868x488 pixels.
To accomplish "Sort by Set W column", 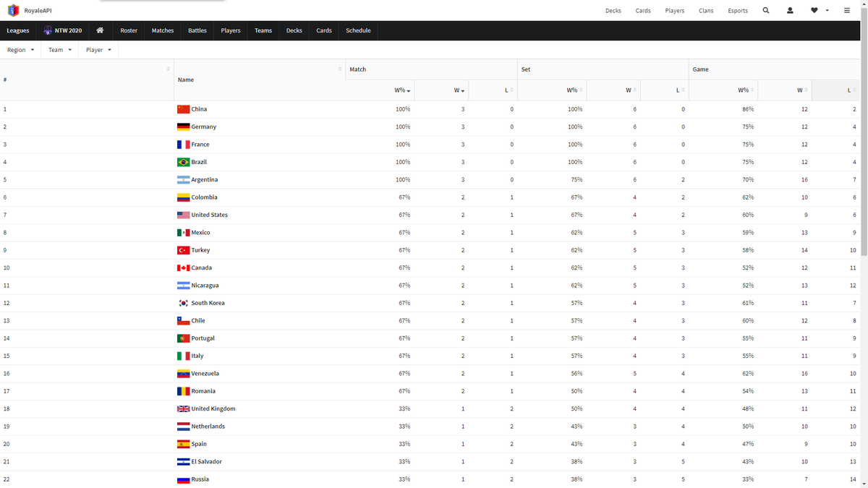I will click(x=613, y=90).
